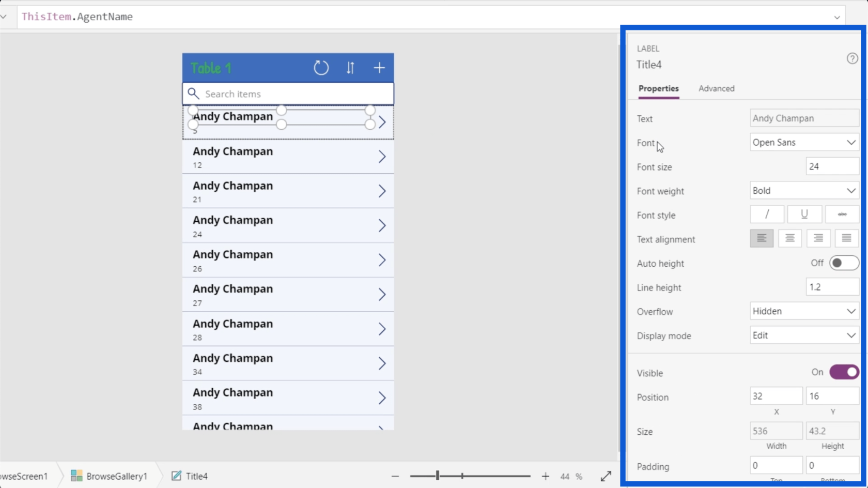This screenshot has height=488, width=868.
Task: Toggle strikethrough font style
Action: 842,214
